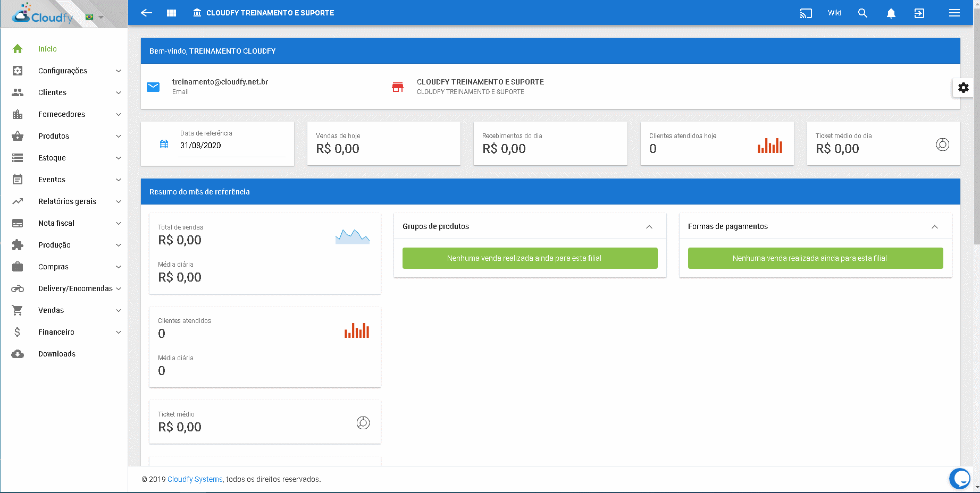980x493 pixels.
Task: Click the Cloudfy logo
Action: click(43, 14)
